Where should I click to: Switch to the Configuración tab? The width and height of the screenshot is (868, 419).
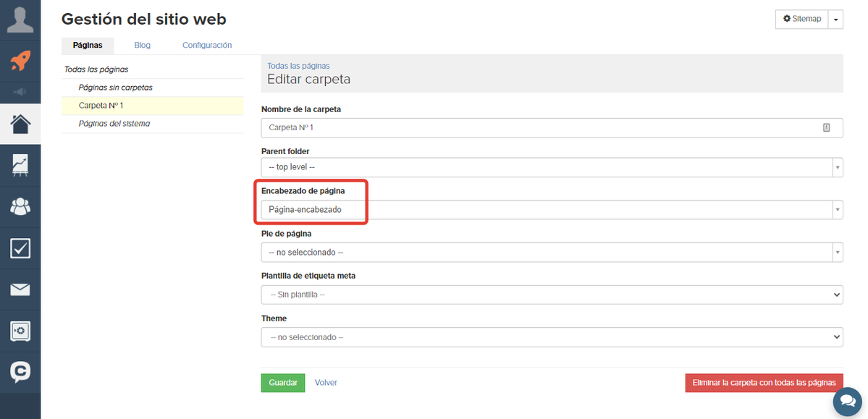point(207,46)
